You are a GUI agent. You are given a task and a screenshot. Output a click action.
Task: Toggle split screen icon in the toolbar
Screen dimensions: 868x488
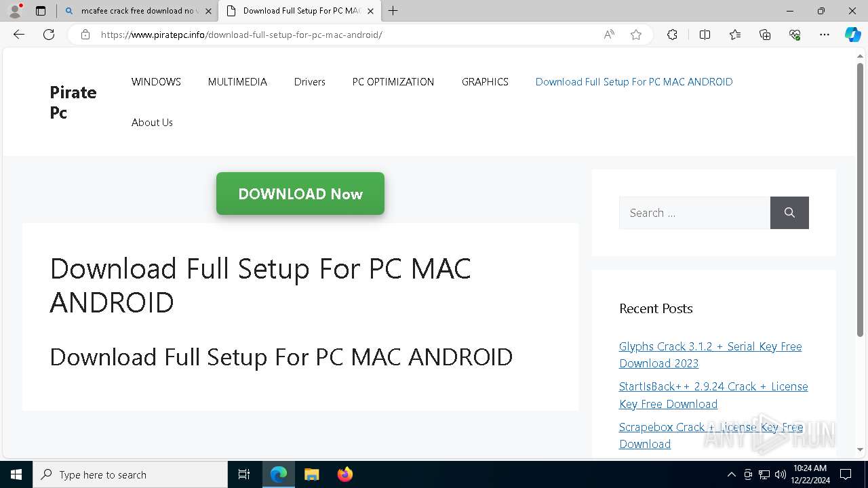705,35
